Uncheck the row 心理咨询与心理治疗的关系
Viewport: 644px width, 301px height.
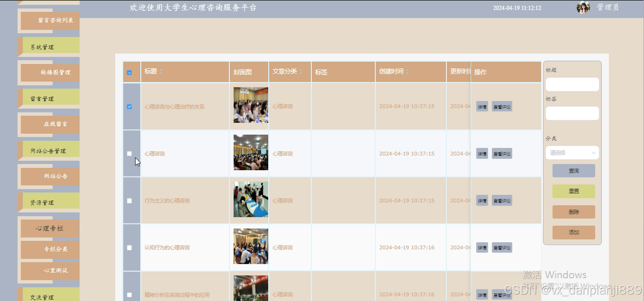[129, 107]
